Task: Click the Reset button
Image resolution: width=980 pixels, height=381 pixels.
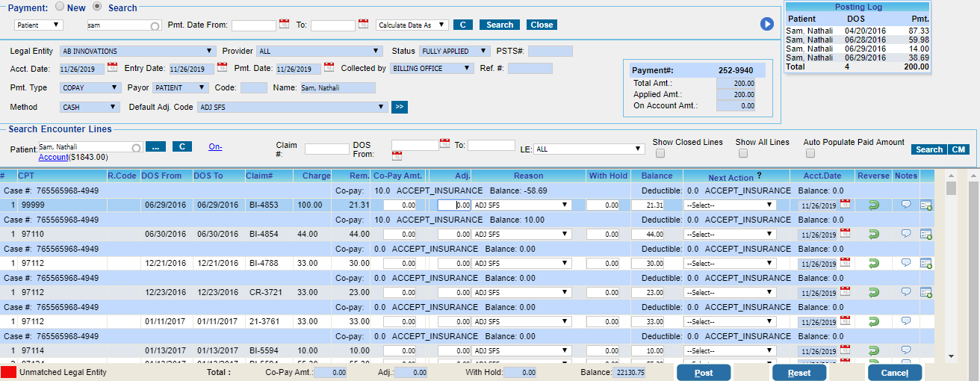Action: point(799,373)
